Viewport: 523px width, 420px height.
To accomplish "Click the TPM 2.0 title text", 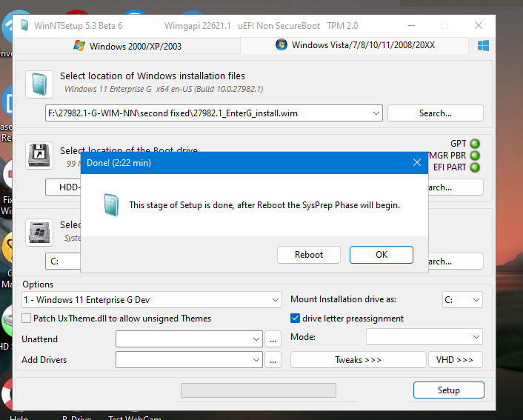I will click(342, 26).
